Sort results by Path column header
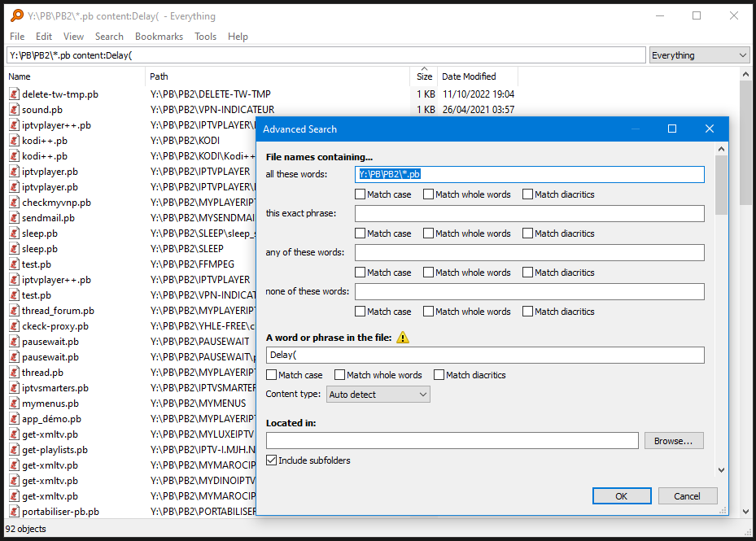The image size is (756, 541). [277, 76]
